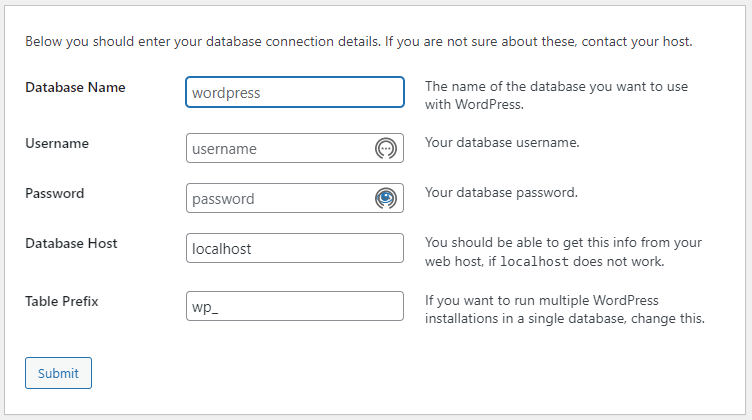Click the password manager icon in Password field
The width and height of the screenshot is (752, 420).
(386, 198)
